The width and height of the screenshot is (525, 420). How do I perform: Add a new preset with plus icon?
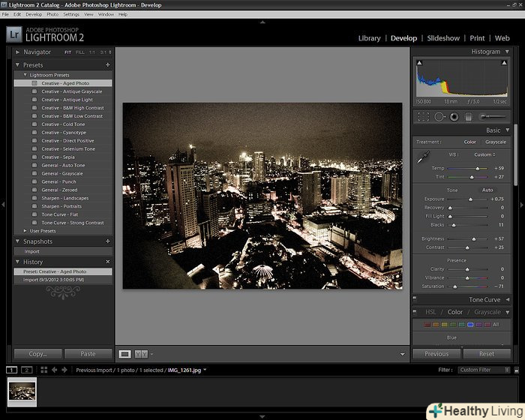click(x=108, y=65)
